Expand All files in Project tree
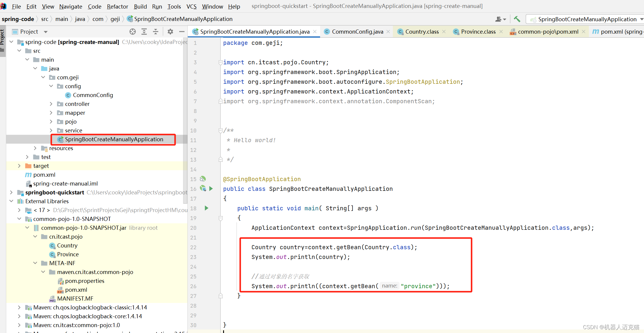 click(x=144, y=32)
